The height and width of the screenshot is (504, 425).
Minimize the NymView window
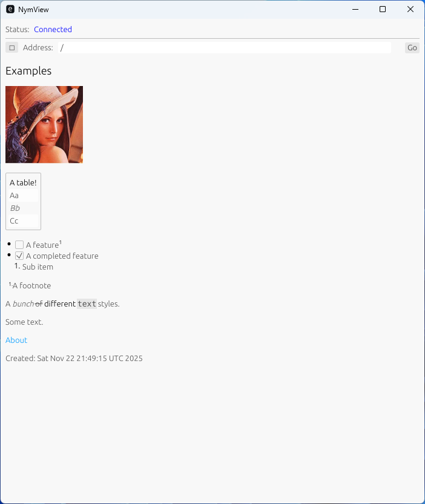coord(355,9)
